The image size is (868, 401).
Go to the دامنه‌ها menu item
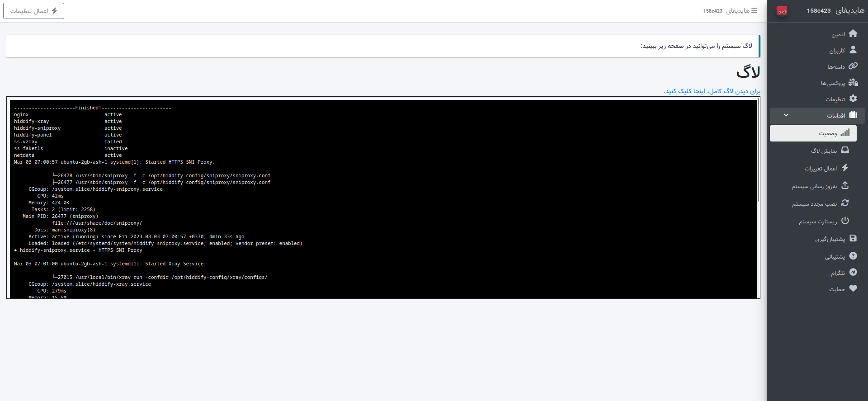click(x=817, y=66)
